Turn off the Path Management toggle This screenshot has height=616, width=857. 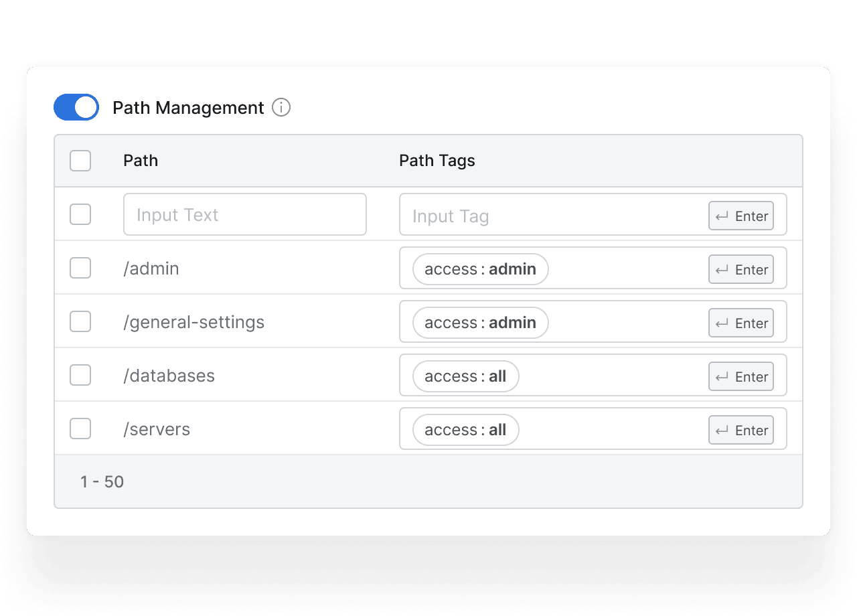click(76, 107)
